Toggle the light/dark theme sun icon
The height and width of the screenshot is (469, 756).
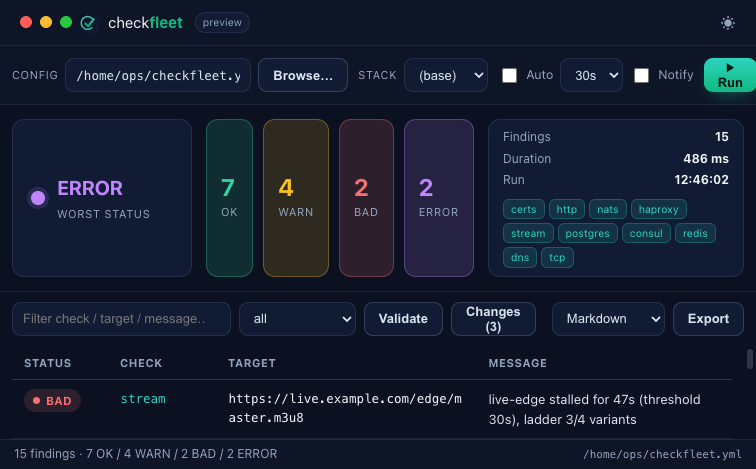728,23
